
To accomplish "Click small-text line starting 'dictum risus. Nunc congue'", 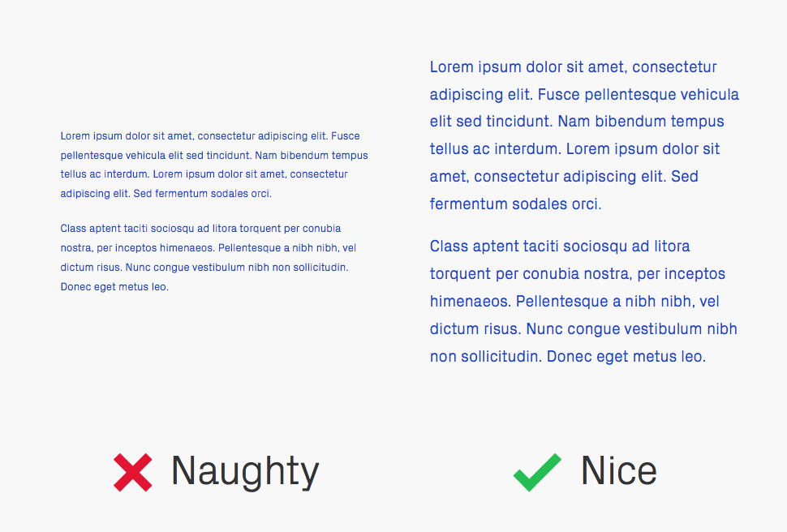I will pyautogui.click(x=204, y=268).
